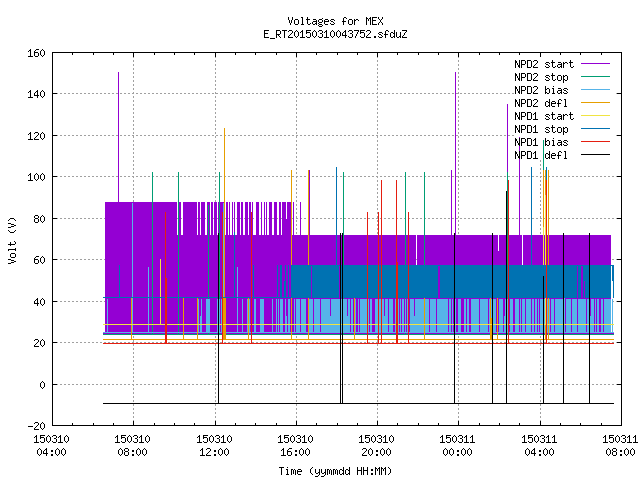The width and height of the screenshot is (640, 480).
Task: Click the file name E_RT20150310043752.sfduZ subtitle
Action: [x=335, y=34]
